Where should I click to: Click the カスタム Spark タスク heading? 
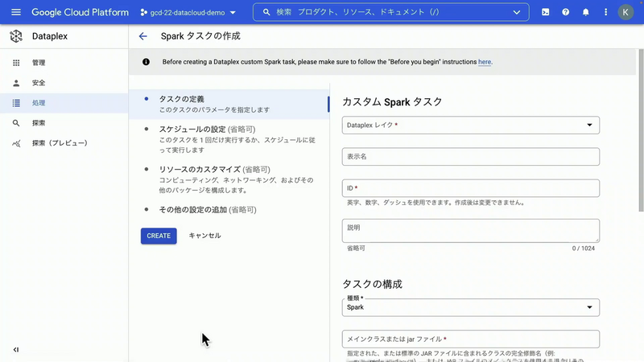point(392,102)
